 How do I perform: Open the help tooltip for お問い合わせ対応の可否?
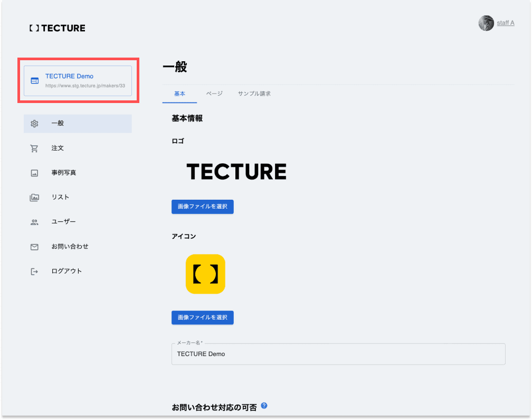click(x=264, y=406)
